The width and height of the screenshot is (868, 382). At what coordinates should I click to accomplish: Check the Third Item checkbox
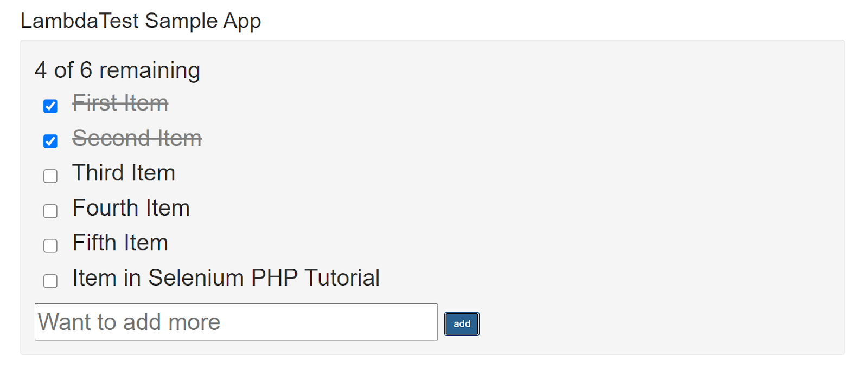[x=50, y=176]
